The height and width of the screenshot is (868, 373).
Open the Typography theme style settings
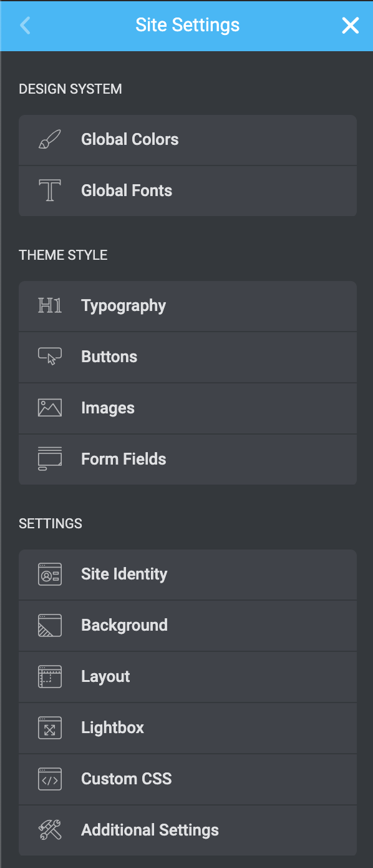[x=188, y=306]
